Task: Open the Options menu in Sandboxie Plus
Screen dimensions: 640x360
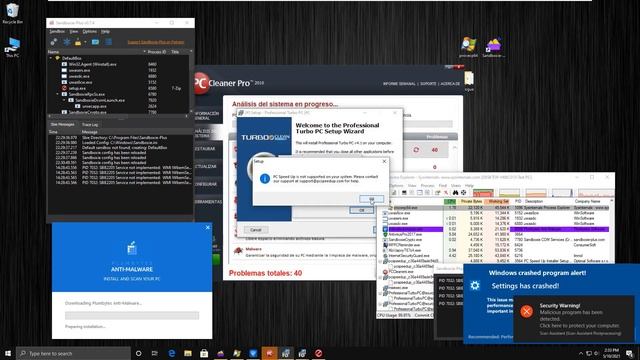Action: pyautogui.click(x=89, y=31)
